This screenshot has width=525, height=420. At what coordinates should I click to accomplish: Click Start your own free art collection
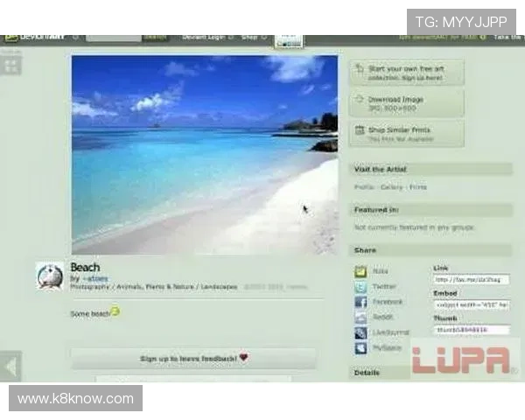tap(407, 72)
